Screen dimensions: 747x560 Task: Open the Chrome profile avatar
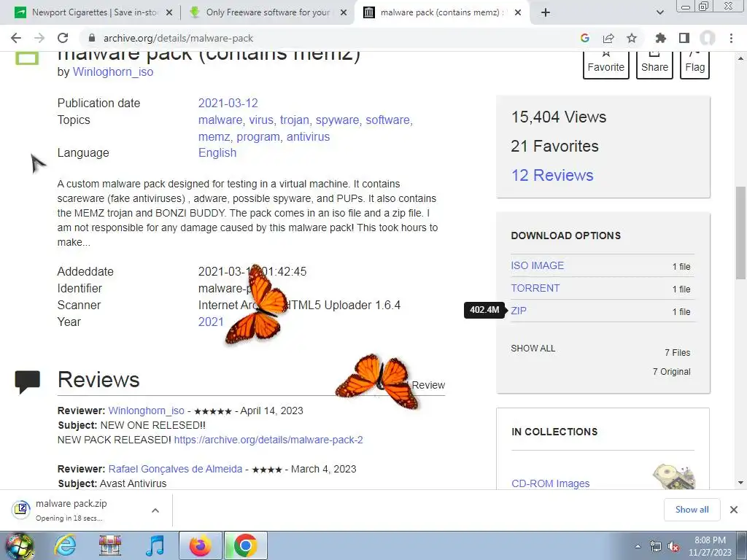708,38
